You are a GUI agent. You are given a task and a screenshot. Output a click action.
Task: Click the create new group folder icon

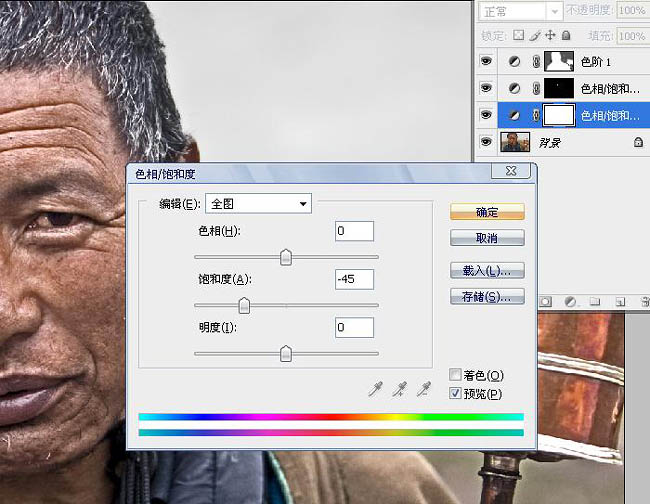594,300
